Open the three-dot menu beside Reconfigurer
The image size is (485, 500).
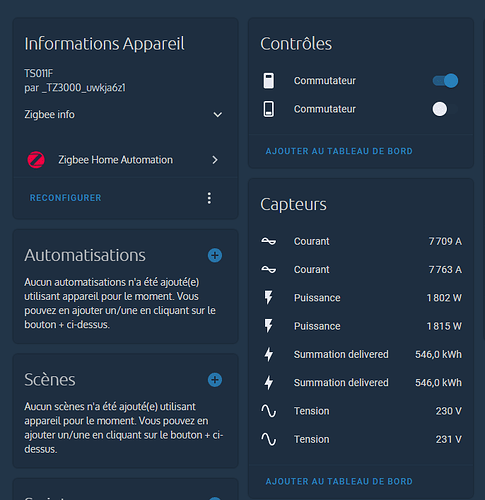(x=209, y=198)
